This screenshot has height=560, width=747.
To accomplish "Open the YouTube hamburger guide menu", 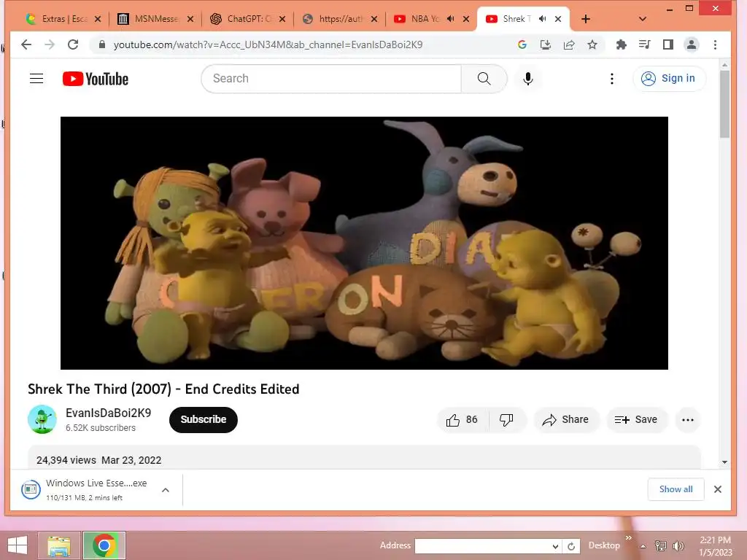I will (x=36, y=79).
